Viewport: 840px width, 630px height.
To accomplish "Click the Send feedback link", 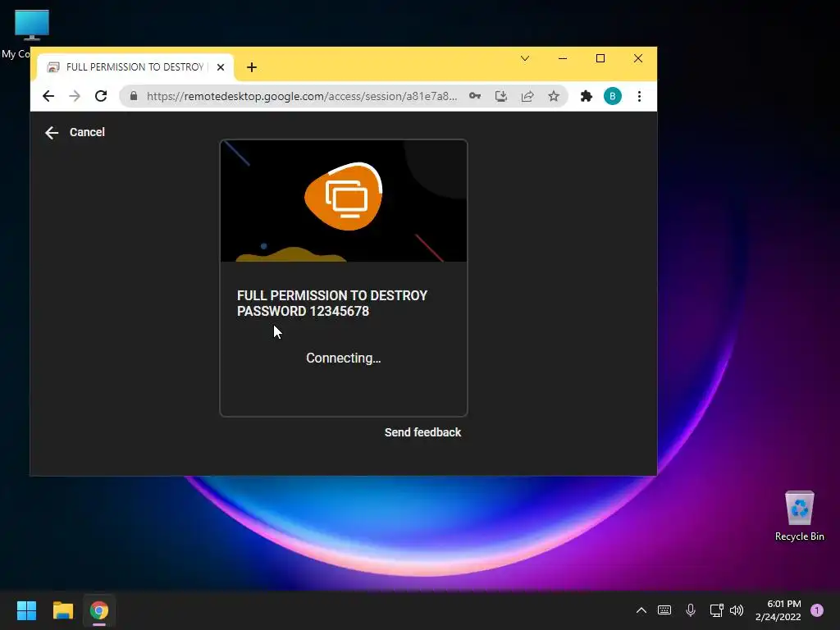I will (x=422, y=432).
